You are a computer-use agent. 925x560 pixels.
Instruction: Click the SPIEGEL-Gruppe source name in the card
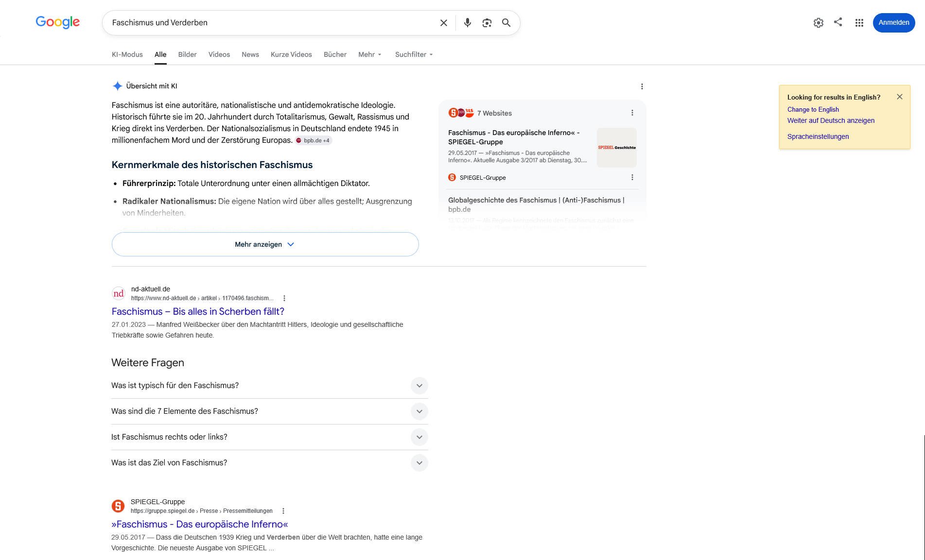[483, 178]
